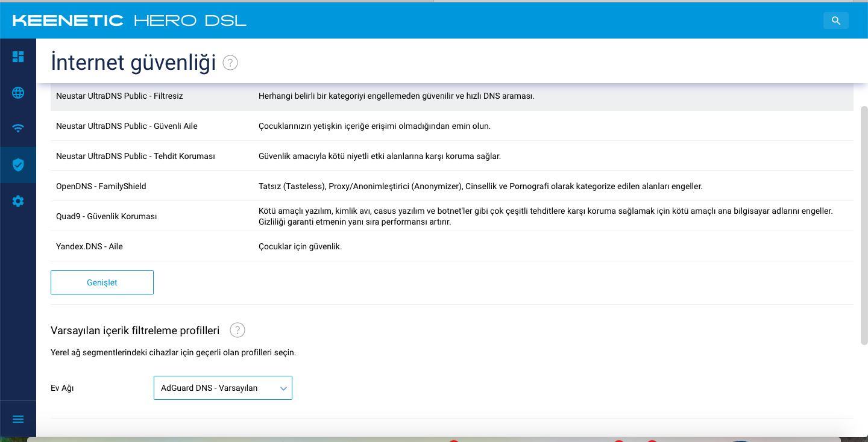Select Neustar UltraDNS Public - Güvenli Aile row
868x442 pixels.
pos(452,126)
